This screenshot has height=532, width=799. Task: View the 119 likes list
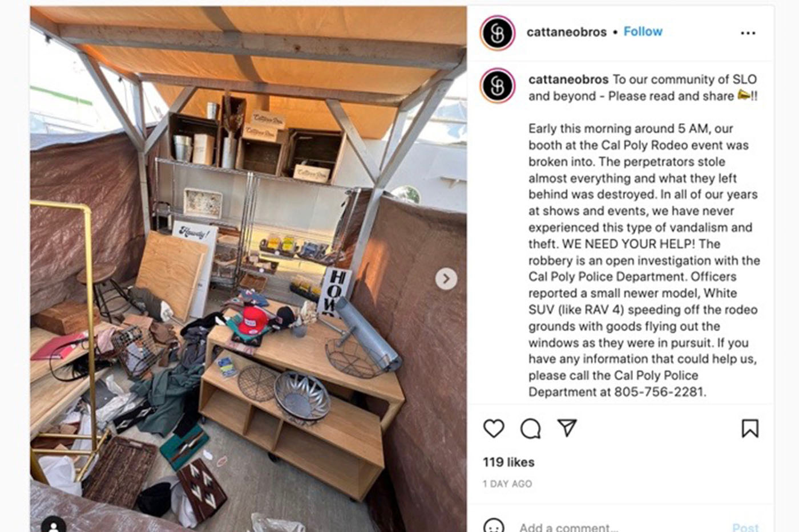[x=509, y=462]
